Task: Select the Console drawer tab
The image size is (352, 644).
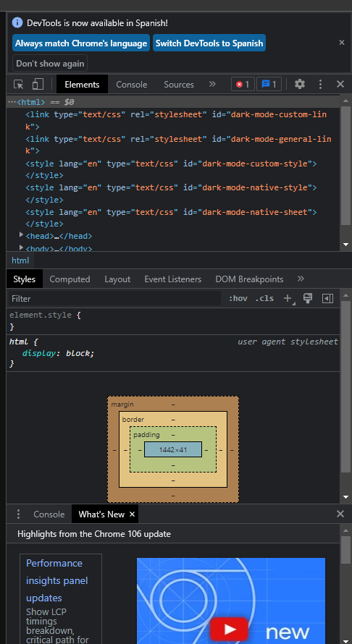Action: tap(49, 514)
